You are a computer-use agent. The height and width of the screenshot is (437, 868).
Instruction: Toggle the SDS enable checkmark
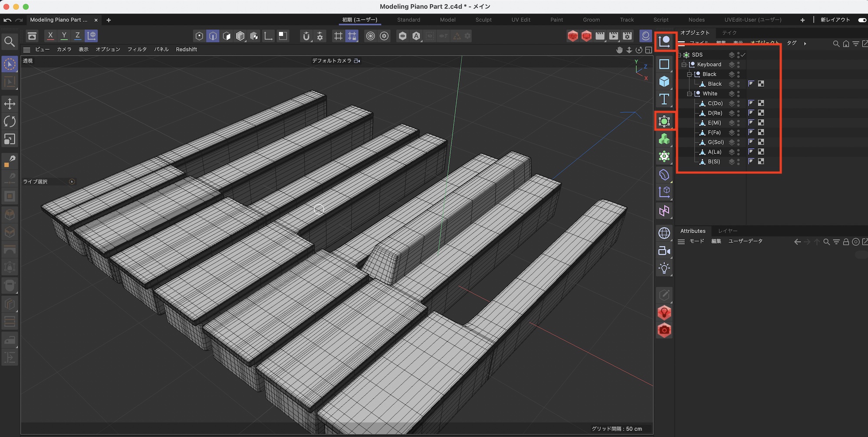click(x=743, y=55)
